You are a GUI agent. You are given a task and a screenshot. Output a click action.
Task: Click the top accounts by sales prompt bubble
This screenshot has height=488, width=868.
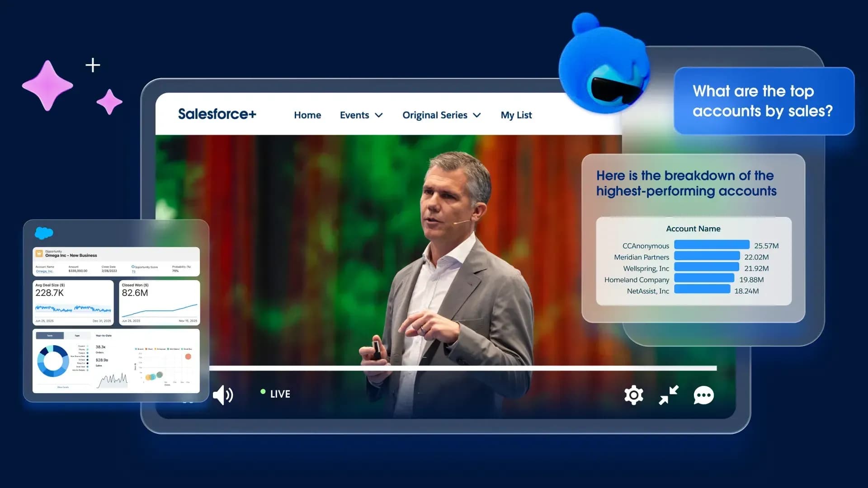[x=763, y=101]
